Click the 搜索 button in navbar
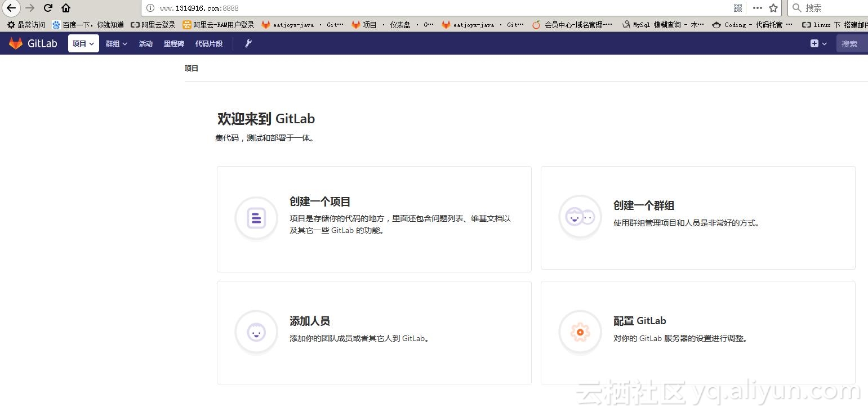The height and width of the screenshot is (412, 868). (x=851, y=43)
